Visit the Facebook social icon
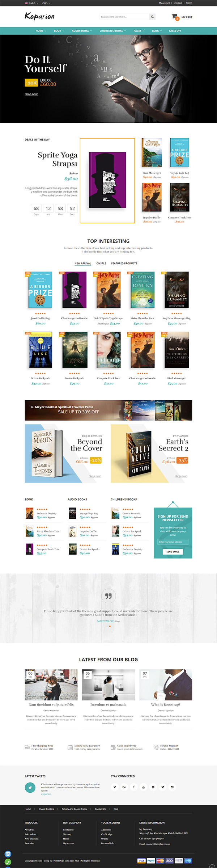217x868 pixels. 134,787
